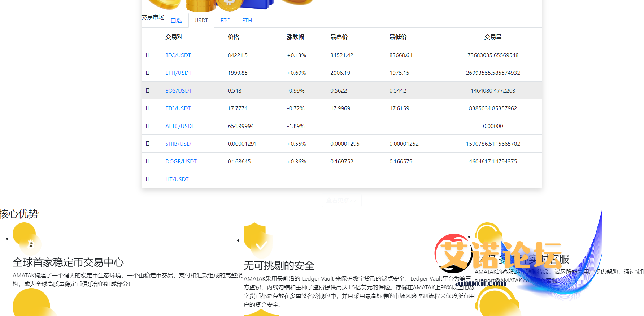Click the yellow bitcoin icon above 全球首家稳定币交易中心
Viewport: 644px width, 316px height.
point(27,238)
